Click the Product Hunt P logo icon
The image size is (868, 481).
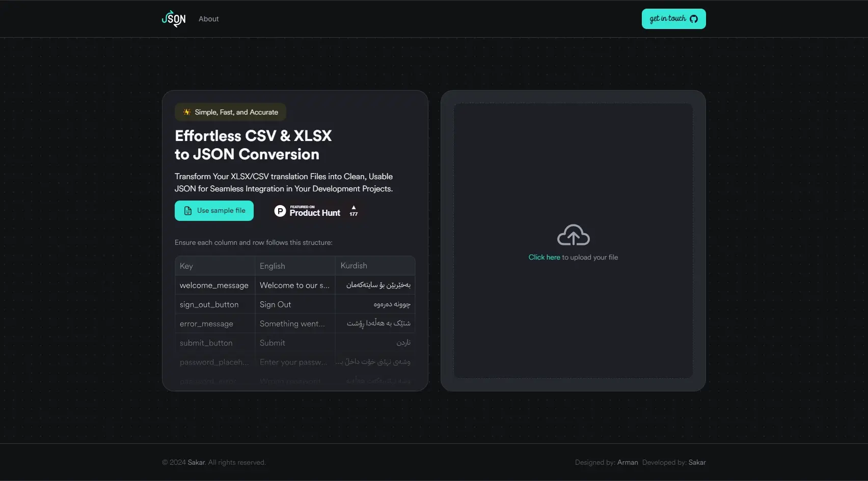(x=280, y=211)
